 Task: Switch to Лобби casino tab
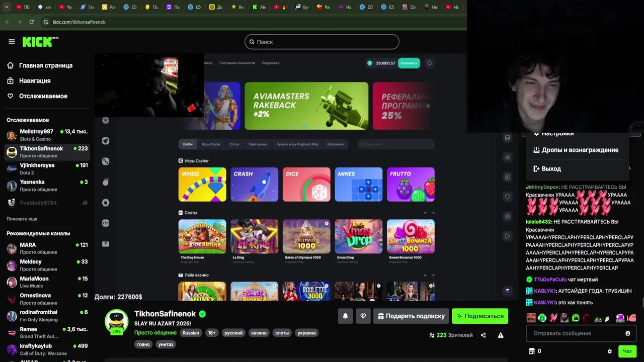tap(188, 144)
